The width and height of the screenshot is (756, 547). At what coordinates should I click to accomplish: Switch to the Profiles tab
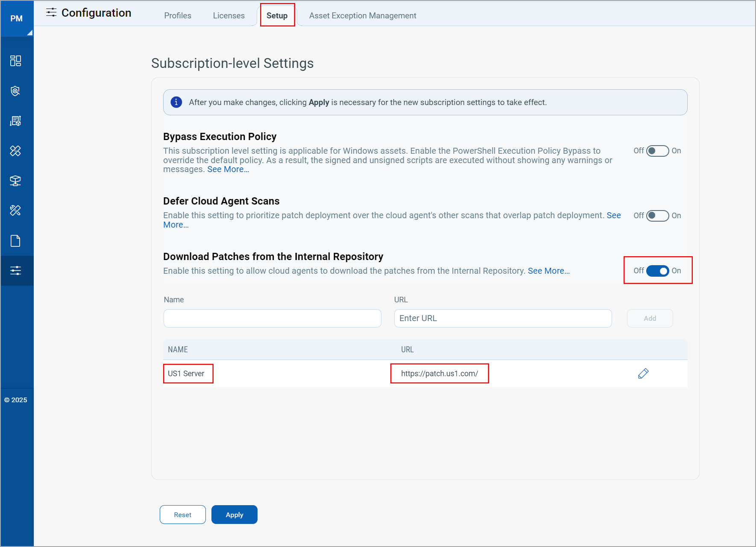(178, 15)
